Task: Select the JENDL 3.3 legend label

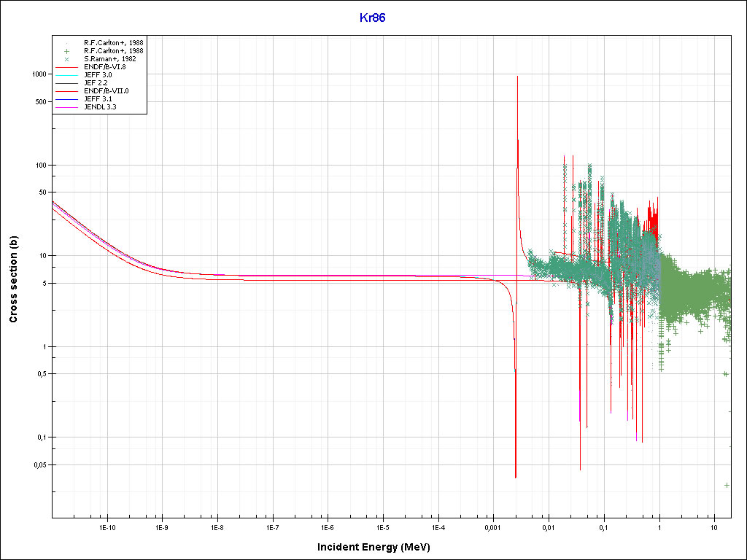Action: (x=101, y=106)
